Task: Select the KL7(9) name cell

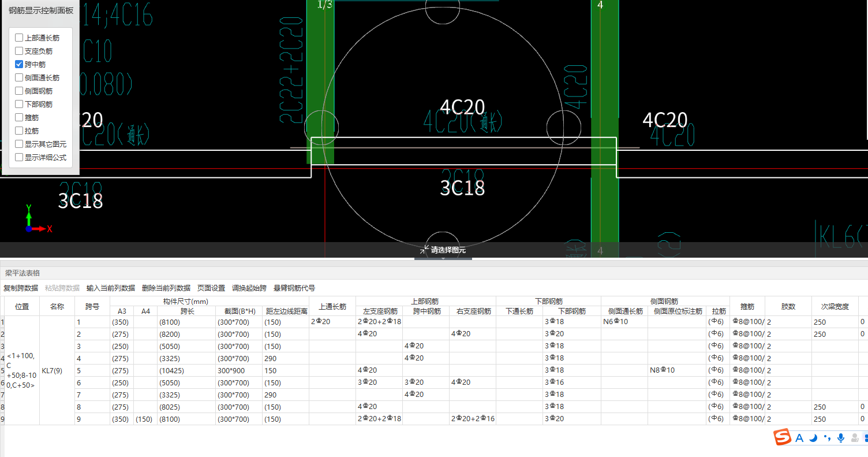Action: (x=57, y=370)
